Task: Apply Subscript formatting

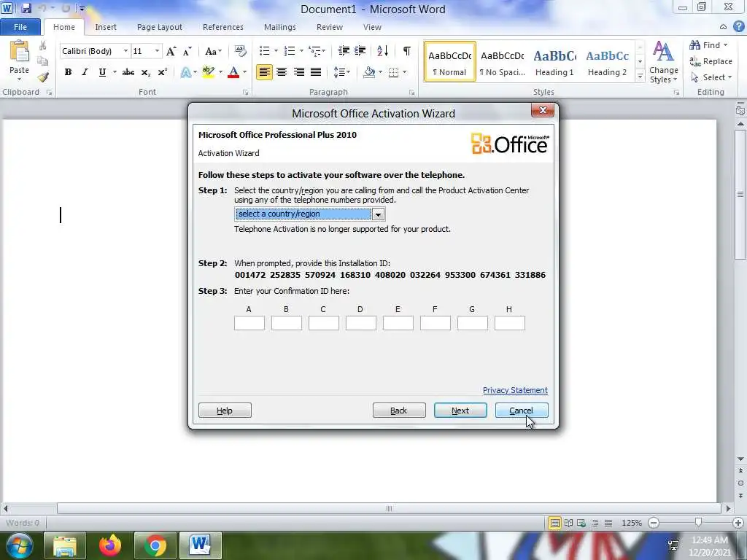Action: point(146,72)
